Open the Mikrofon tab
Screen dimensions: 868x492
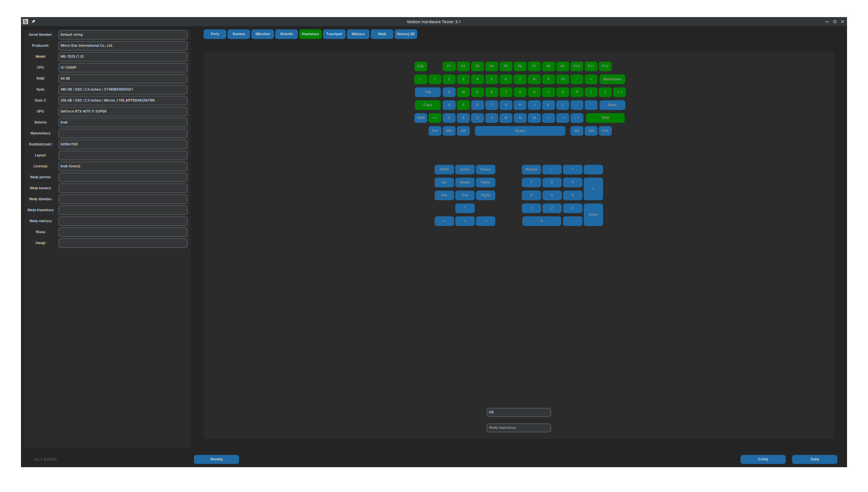pos(262,34)
